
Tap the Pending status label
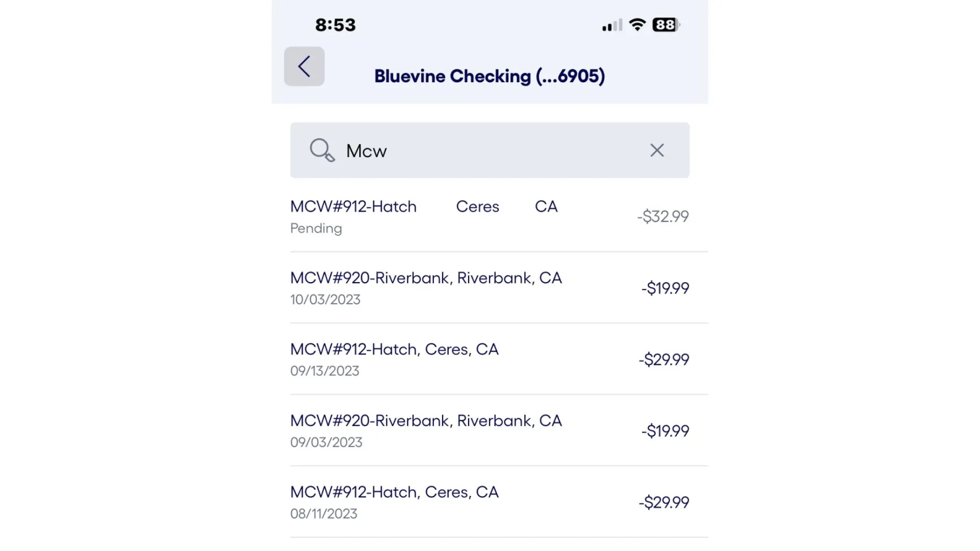point(316,229)
